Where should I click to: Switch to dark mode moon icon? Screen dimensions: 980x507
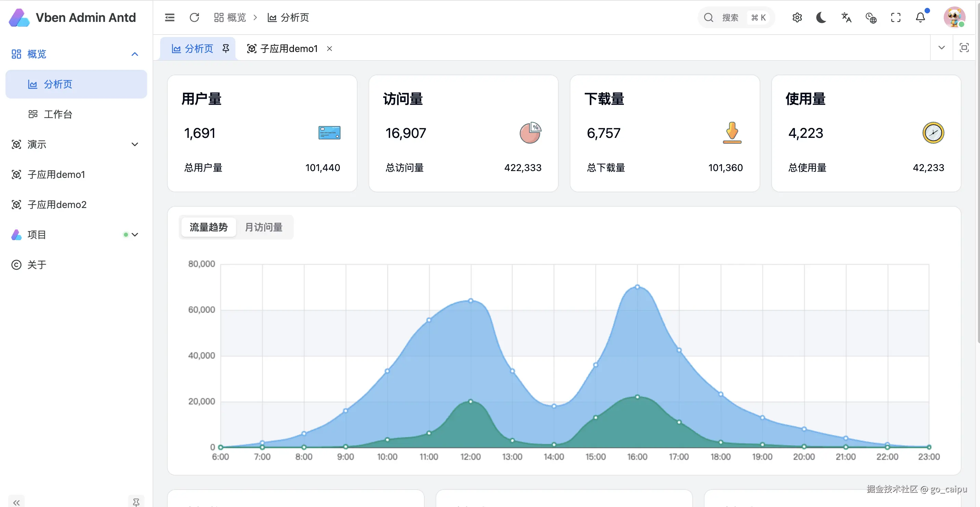[821, 17]
